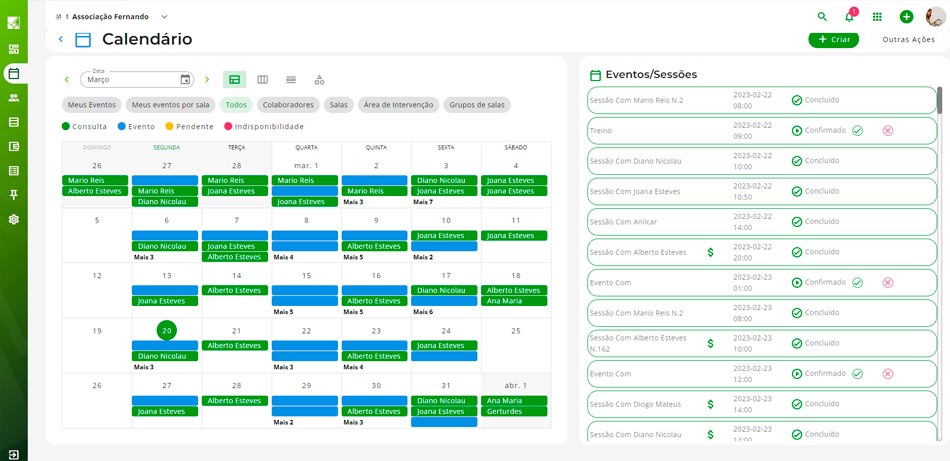Open the apps grid icon
Viewport: 950px width, 461px height.
[x=877, y=17]
